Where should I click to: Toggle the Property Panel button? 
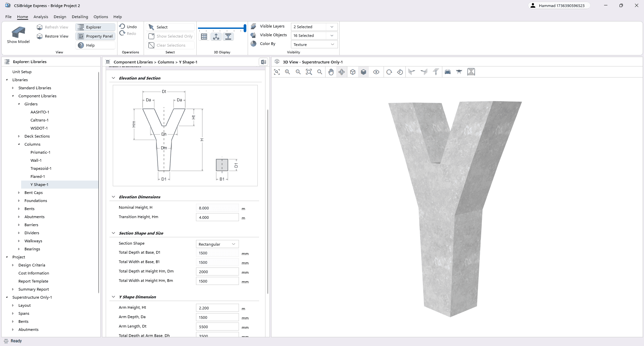[95, 36]
